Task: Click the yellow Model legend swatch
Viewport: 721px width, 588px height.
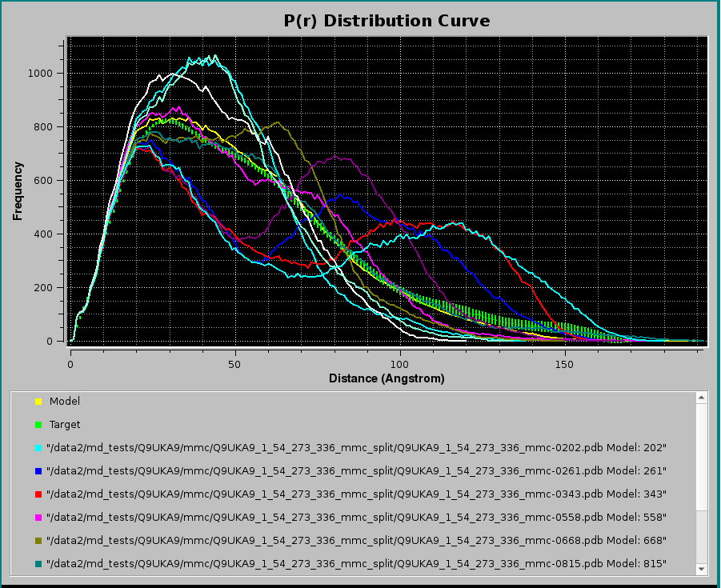Action: (38, 402)
